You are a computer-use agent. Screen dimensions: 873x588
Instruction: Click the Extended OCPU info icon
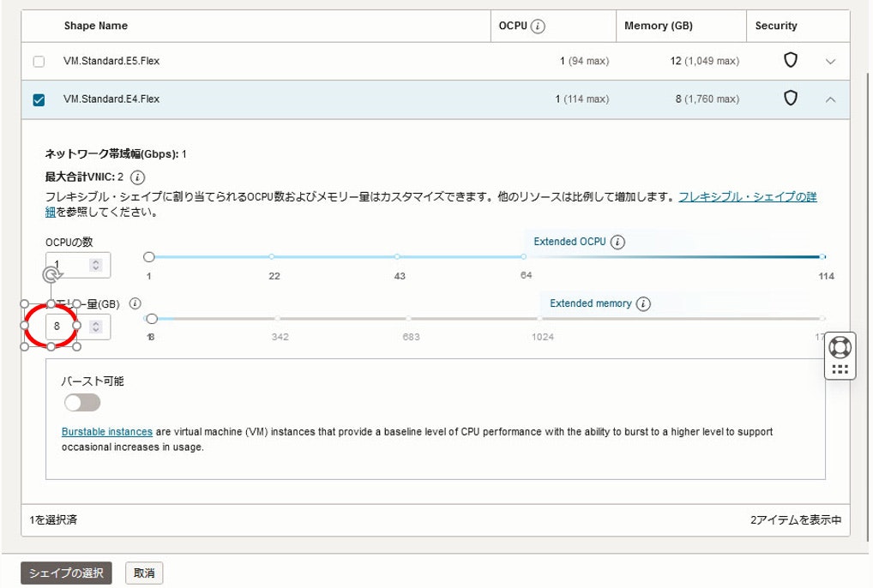[617, 242]
